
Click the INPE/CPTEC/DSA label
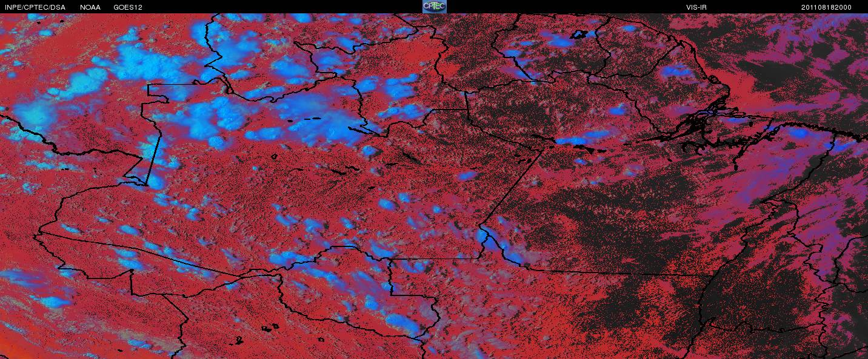(x=35, y=7)
